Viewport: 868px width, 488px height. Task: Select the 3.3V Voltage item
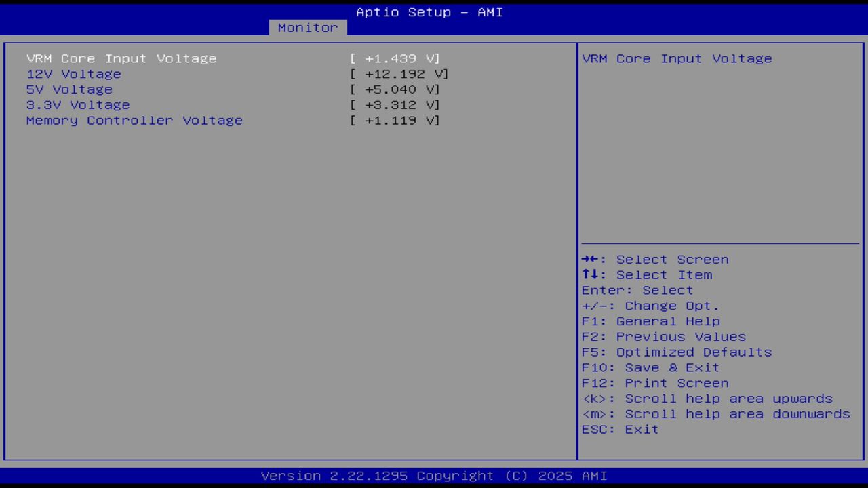[x=77, y=105]
